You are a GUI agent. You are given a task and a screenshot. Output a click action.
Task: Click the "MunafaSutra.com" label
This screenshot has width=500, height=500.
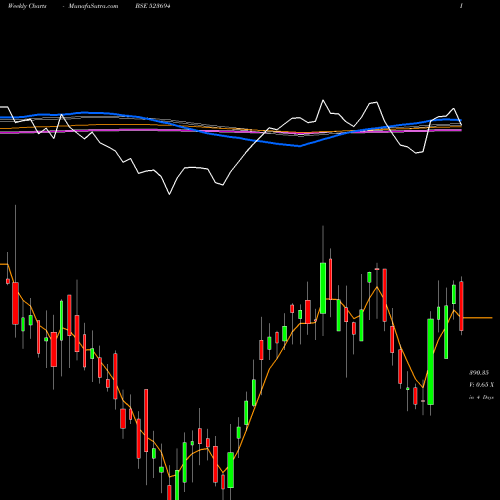click(x=93, y=6)
